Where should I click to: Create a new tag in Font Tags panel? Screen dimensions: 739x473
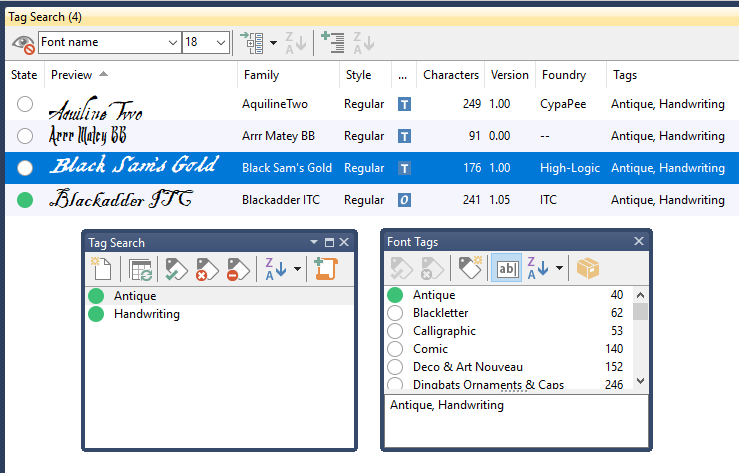[469, 268]
